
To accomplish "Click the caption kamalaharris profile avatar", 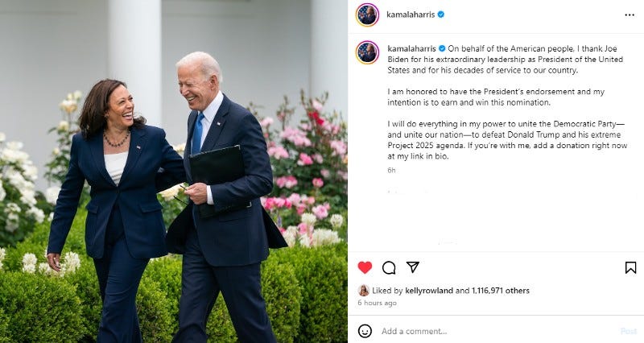I will pyautogui.click(x=367, y=52).
